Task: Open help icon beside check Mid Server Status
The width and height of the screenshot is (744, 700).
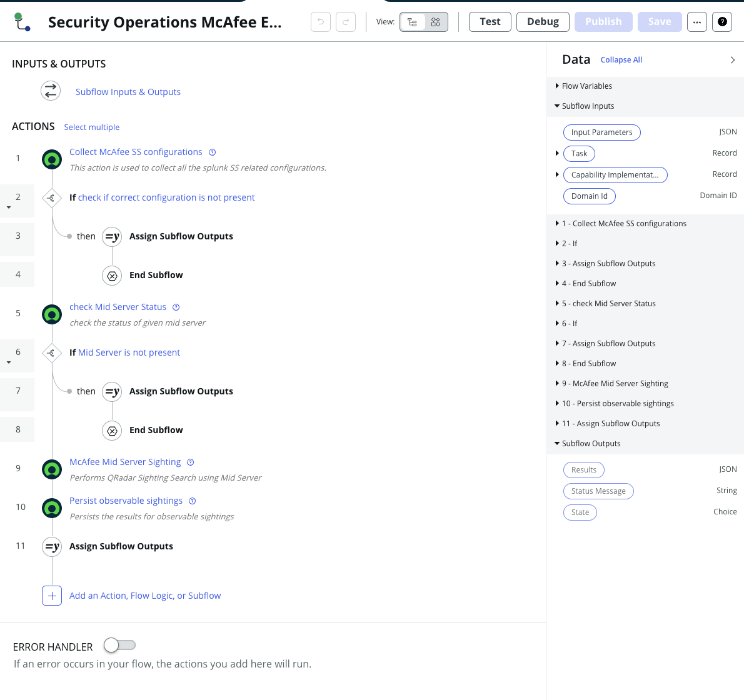Action: [176, 307]
